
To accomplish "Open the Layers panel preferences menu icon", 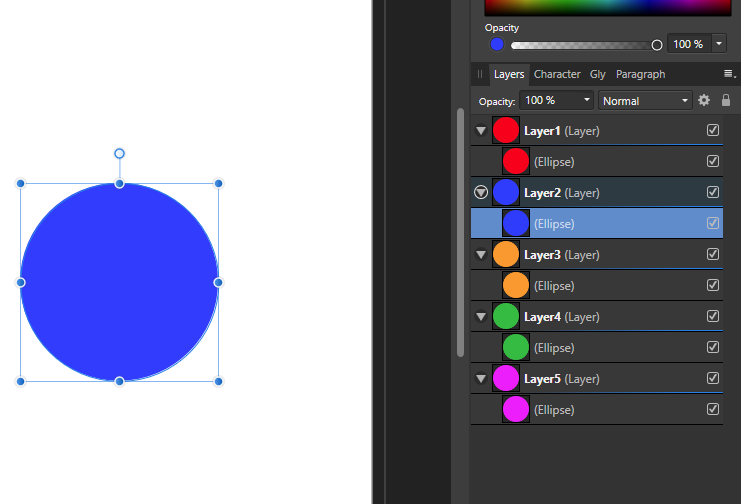I will coord(730,74).
